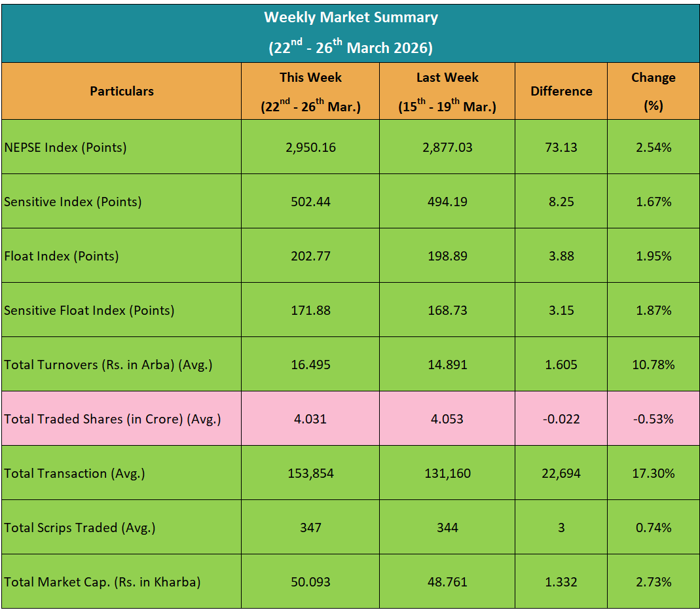Click the Sensitive Float Index row label

[89, 310]
